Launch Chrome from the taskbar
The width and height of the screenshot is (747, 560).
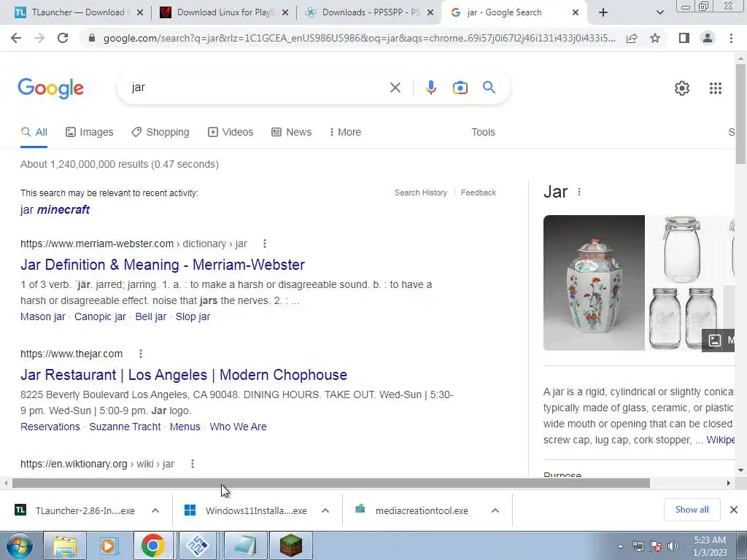(153, 545)
